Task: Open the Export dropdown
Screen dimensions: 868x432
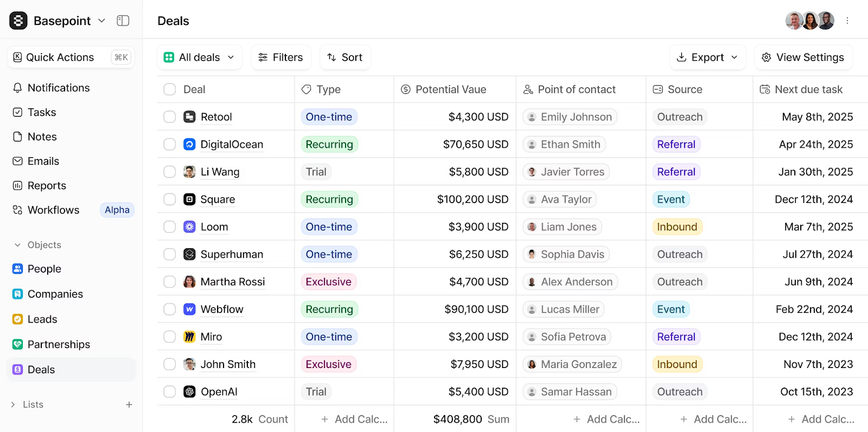Action: pos(707,57)
